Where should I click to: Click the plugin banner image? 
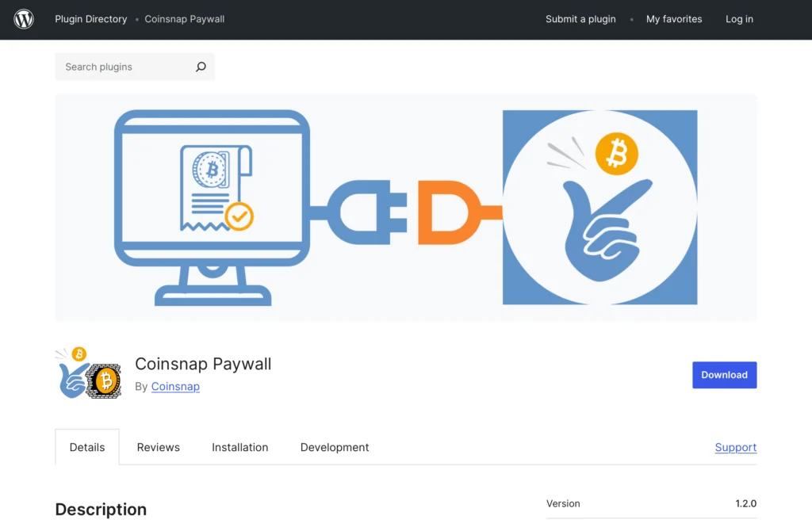[405, 207]
